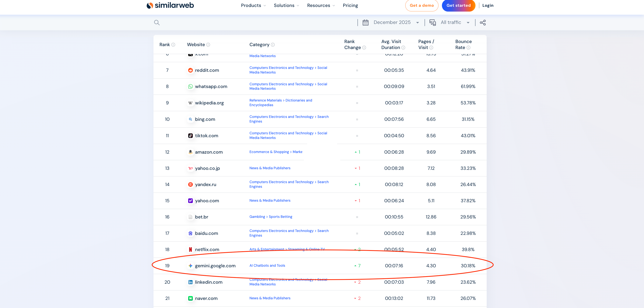The image size is (644, 308).
Task: Expand the Products menu
Action: click(254, 6)
